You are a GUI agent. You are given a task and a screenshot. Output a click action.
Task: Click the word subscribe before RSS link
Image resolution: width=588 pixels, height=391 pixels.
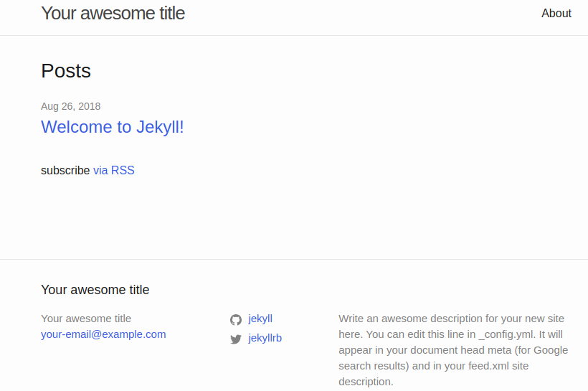pos(65,171)
